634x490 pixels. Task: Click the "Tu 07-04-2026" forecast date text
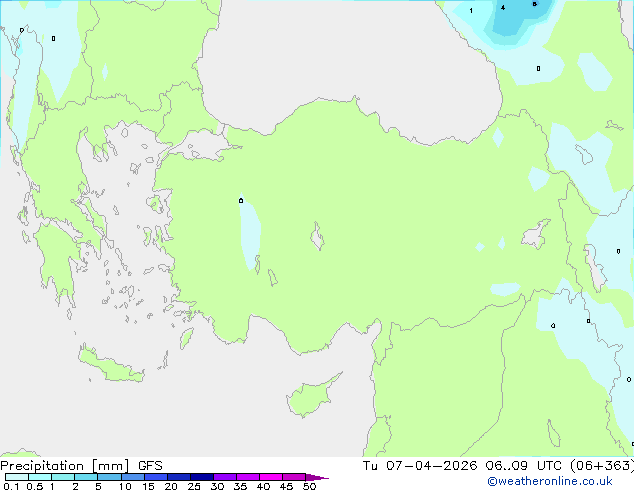tap(420, 466)
